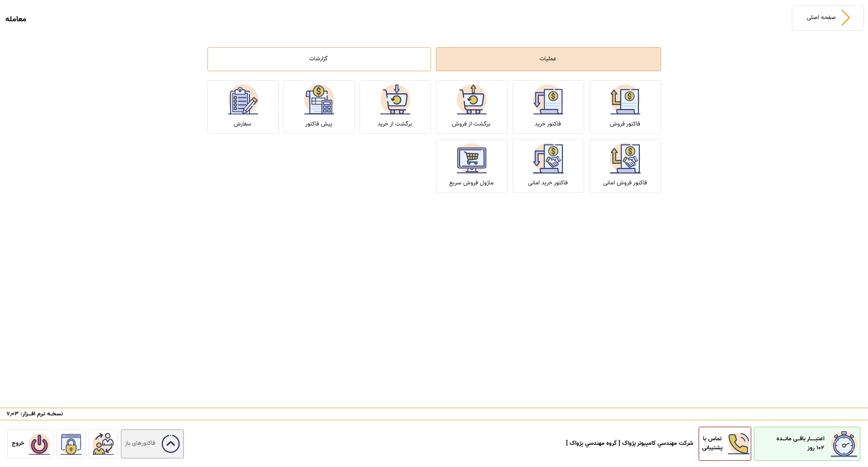Click the خروج power button

coord(30,444)
